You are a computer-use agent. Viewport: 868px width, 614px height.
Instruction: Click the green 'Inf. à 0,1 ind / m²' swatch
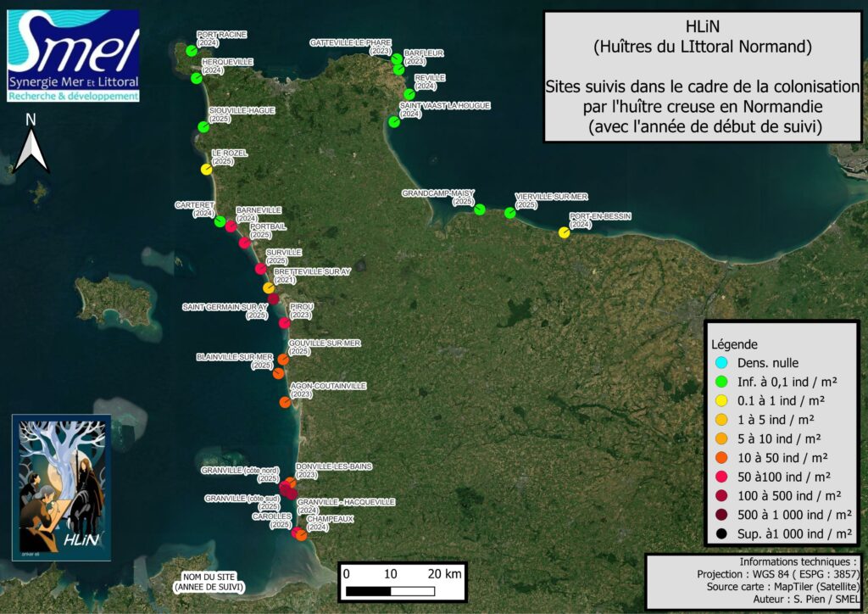click(x=719, y=382)
